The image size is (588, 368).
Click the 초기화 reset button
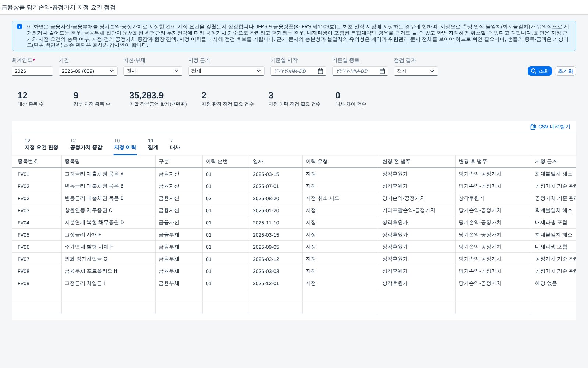[566, 71]
